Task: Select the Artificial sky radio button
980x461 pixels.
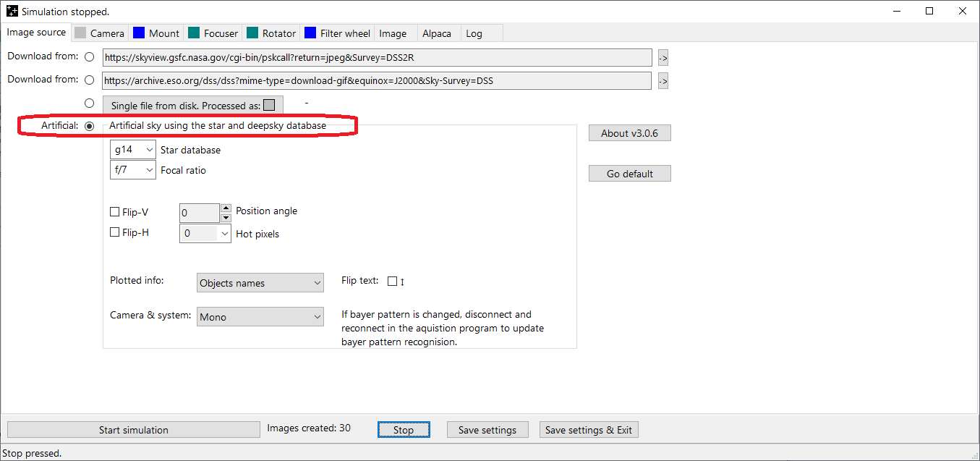Action: (90, 126)
